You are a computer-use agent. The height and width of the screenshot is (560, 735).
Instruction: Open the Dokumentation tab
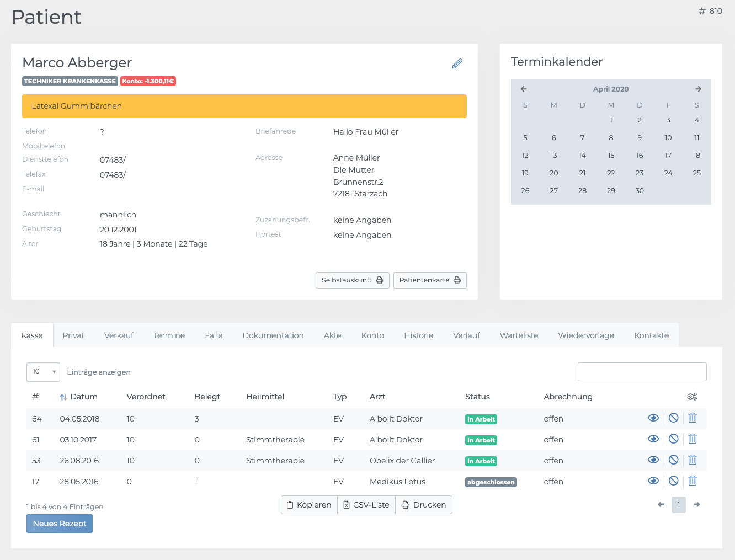coord(273,335)
